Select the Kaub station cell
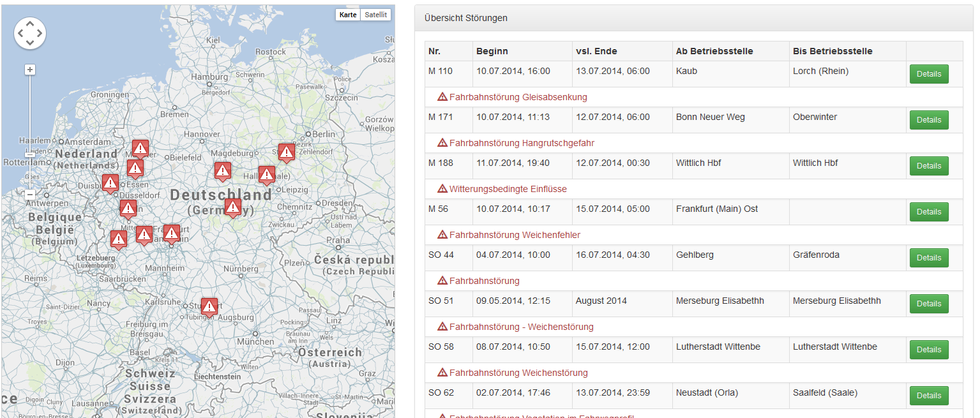 (730, 74)
